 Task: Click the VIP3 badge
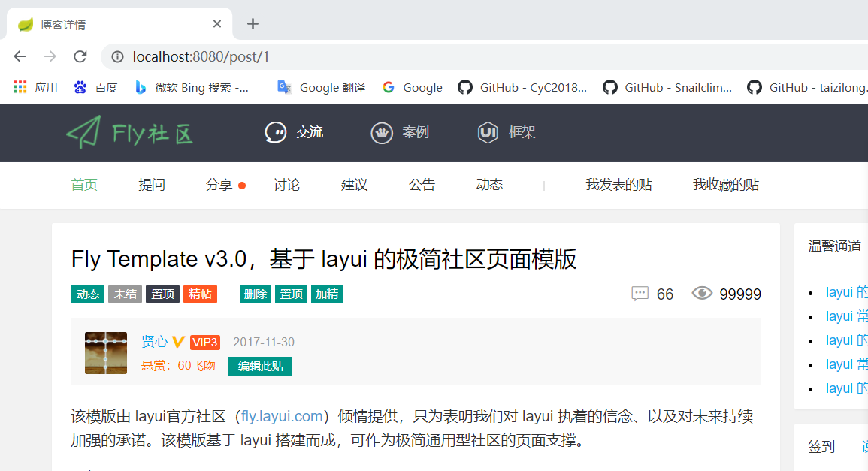tap(205, 343)
